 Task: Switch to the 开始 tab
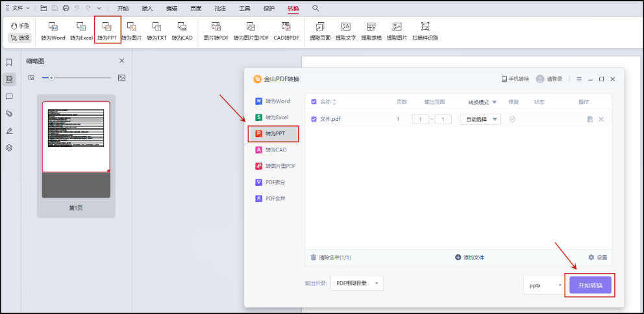(123, 8)
